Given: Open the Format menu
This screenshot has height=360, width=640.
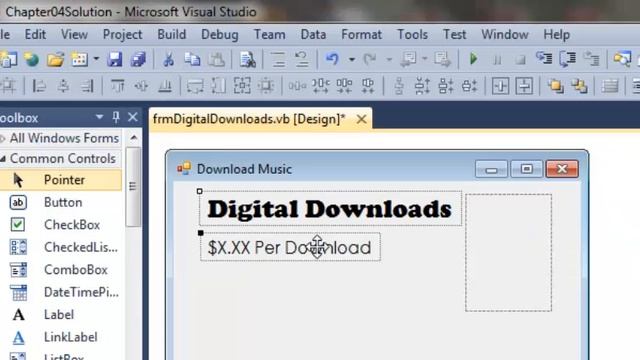Looking at the screenshot, I should coord(362,35).
